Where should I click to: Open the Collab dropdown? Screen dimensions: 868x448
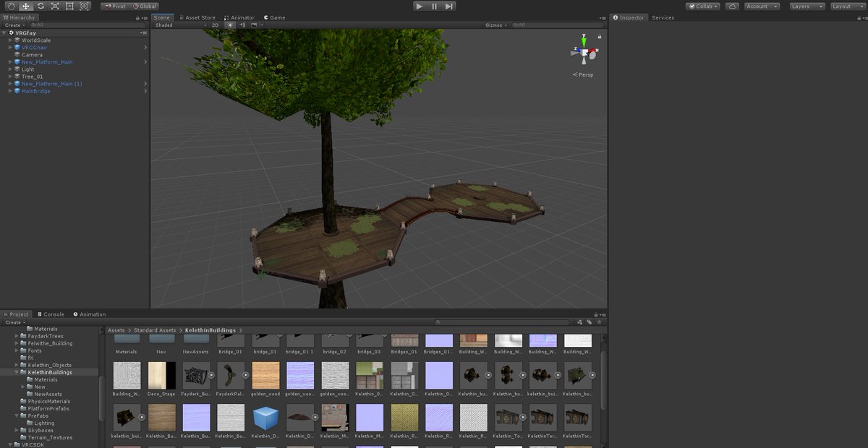point(703,6)
